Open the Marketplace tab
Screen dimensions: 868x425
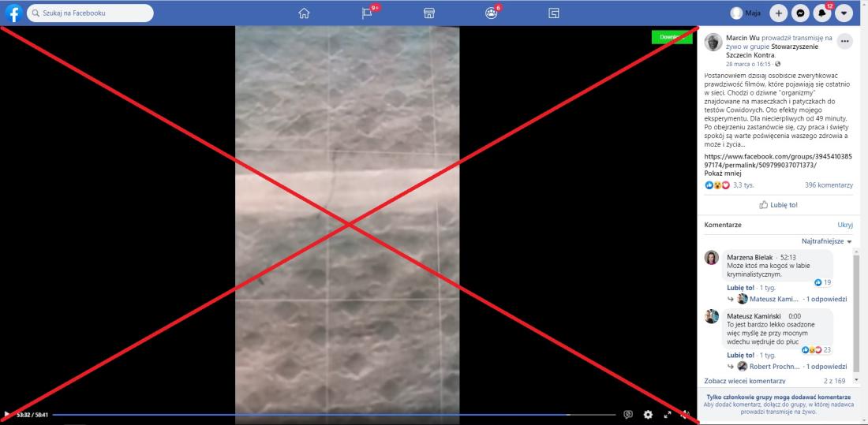click(428, 13)
